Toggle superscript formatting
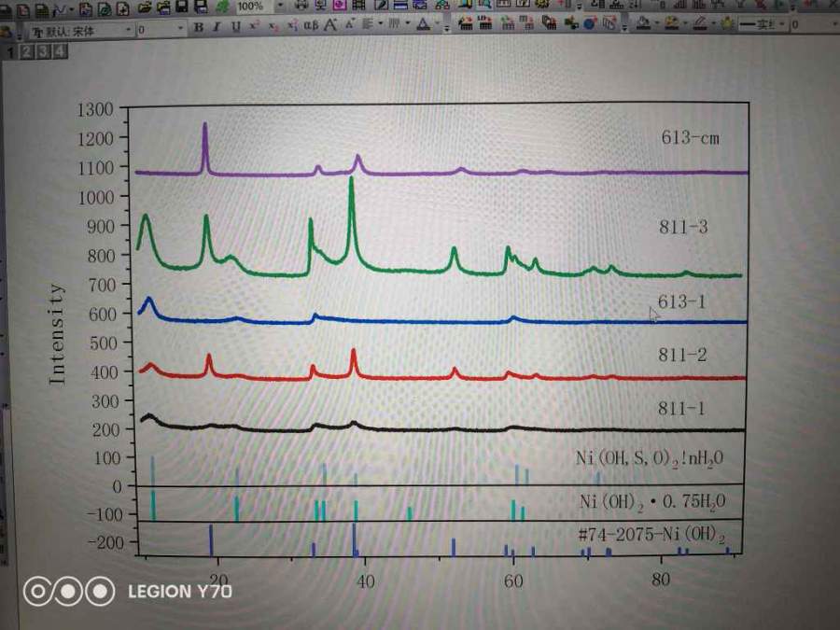The image size is (840, 630). pyautogui.click(x=255, y=26)
